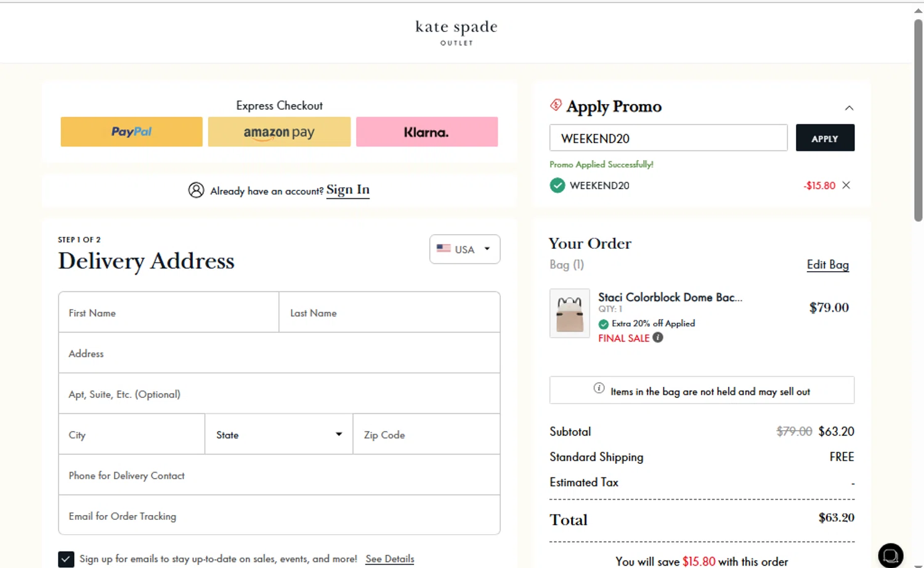
Task: Click the STEP 1 OF 2 label
Action: [x=79, y=240]
